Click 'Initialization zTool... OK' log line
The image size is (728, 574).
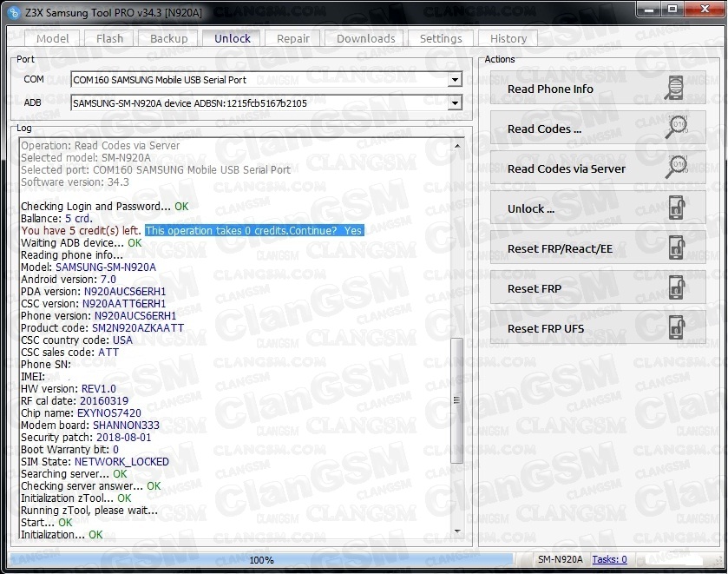[76, 498]
